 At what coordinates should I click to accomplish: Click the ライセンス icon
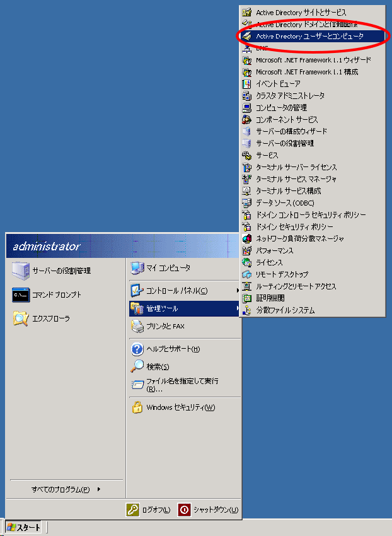point(247,262)
